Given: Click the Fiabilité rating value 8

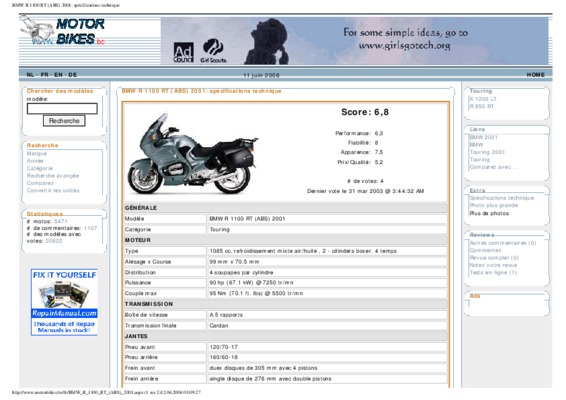Looking at the screenshot, I should [376, 143].
